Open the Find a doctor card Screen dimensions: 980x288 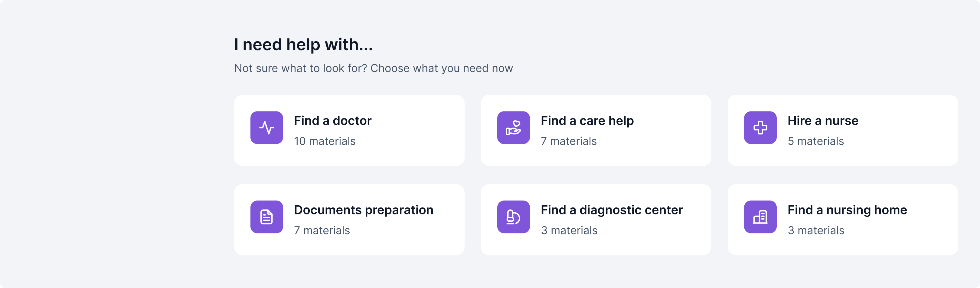click(349, 130)
